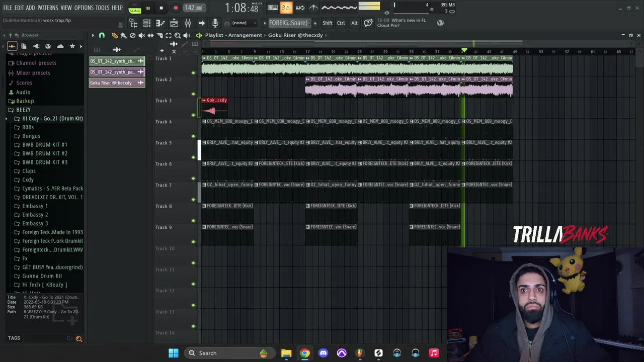Mute Track 4 with its green LED
This screenshot has width=644, height=362.
[x=193, y=136]
